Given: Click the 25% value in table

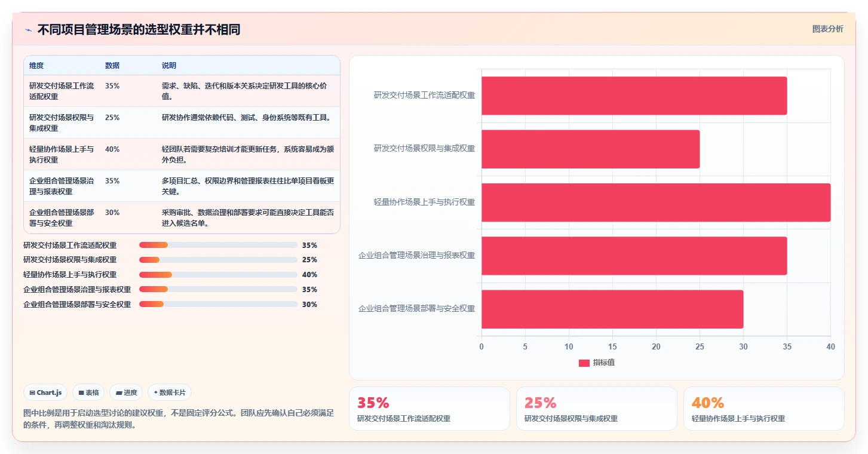Looking at the screenshot, I should (112, 118).
